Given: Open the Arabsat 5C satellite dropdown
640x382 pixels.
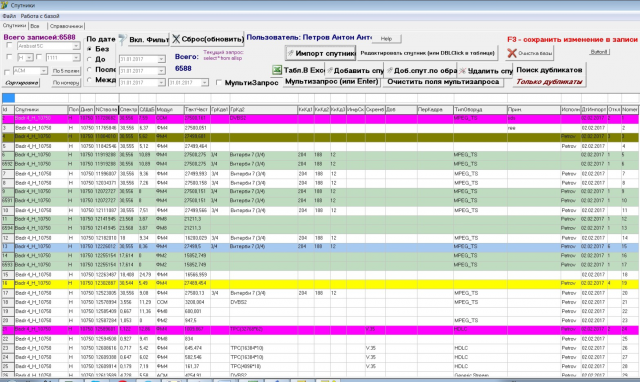Looking at the screenshot, I should [x=76, y=46].
